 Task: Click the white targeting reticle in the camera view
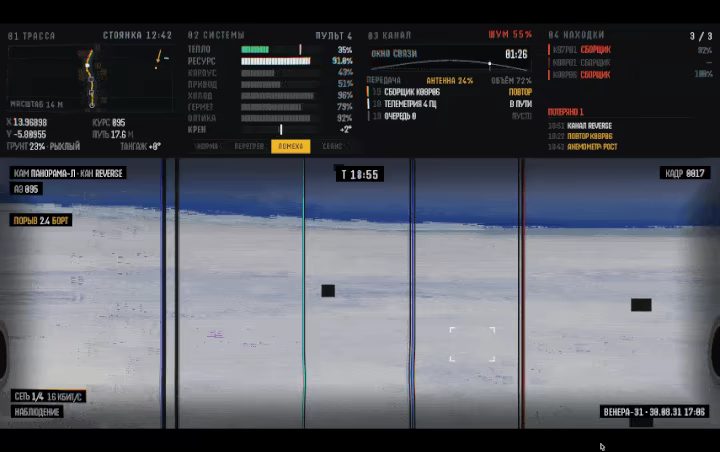pyautogui.click(x=472, y=344)
